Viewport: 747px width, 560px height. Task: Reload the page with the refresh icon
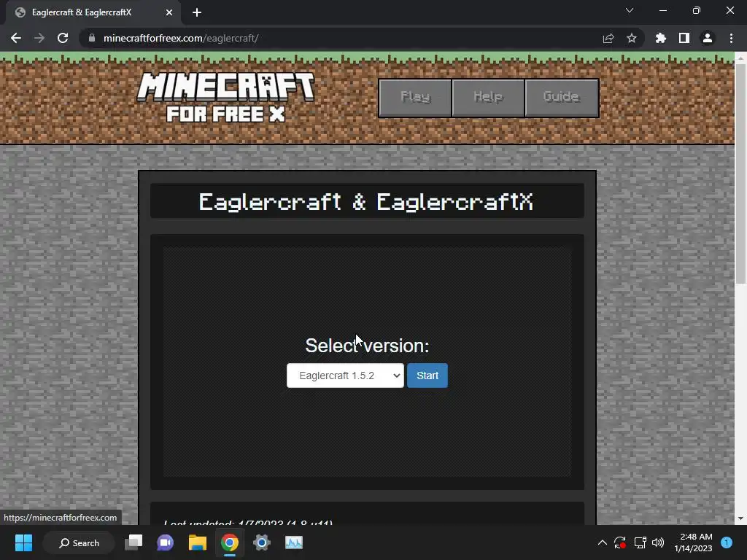63,38
